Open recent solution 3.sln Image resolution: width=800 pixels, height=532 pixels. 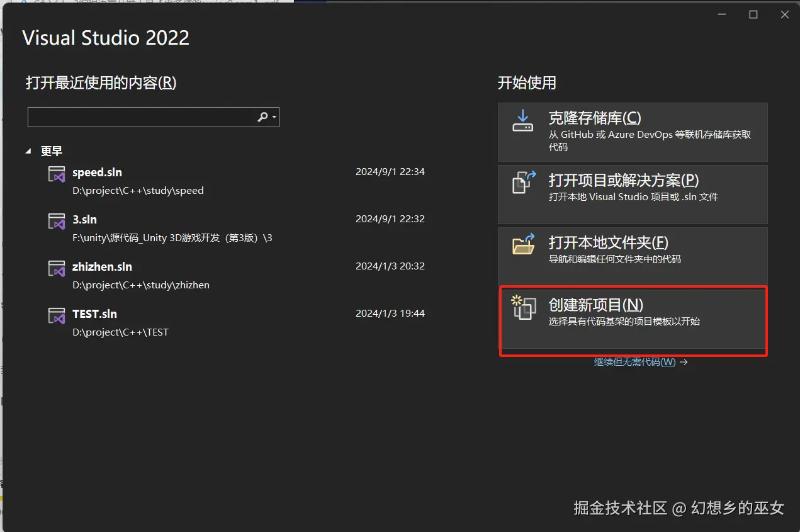[x=237, y=228]
